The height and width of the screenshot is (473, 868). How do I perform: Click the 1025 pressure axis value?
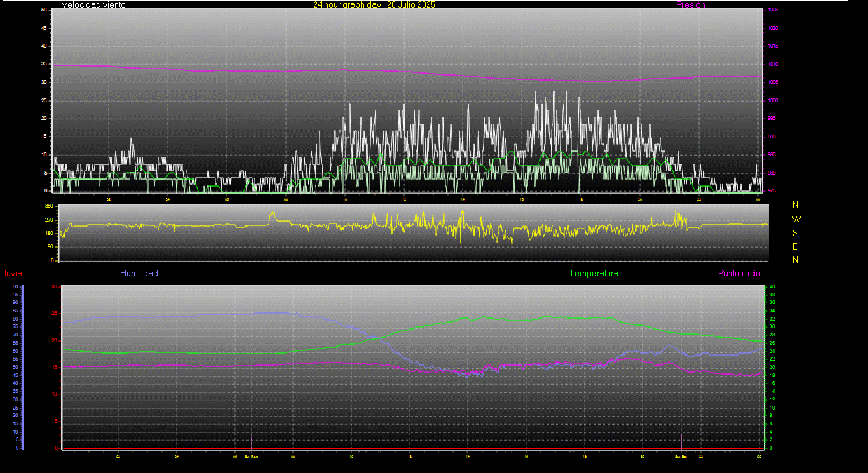pyautogui.click(x=772, y=10)
